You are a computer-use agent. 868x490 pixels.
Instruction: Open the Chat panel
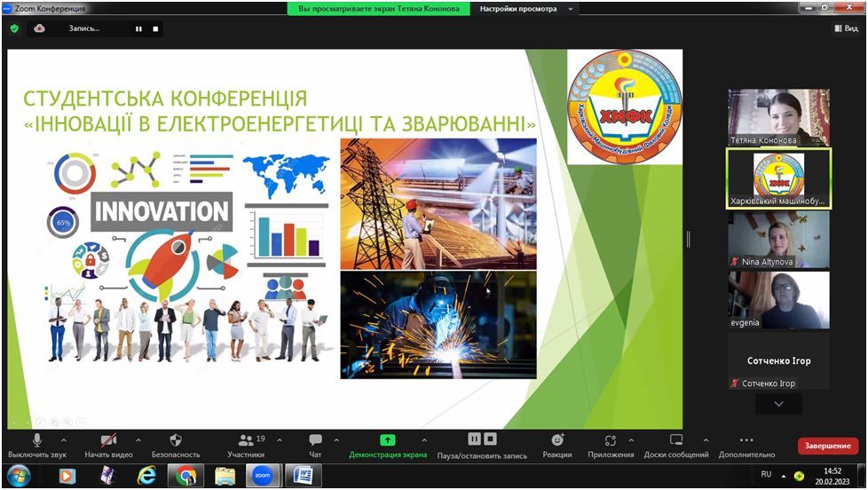point(315,446)
